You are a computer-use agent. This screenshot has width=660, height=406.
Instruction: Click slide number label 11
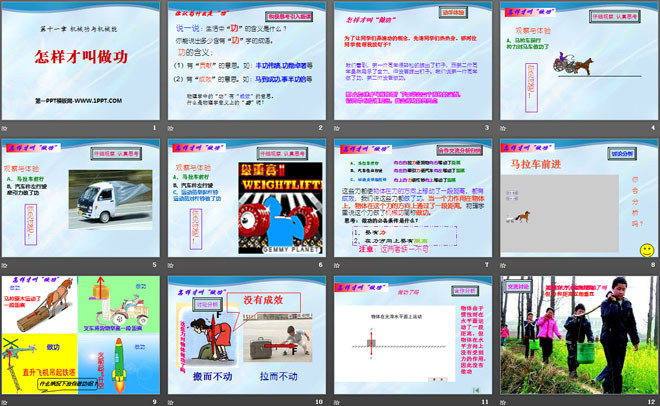click(485, 402)
